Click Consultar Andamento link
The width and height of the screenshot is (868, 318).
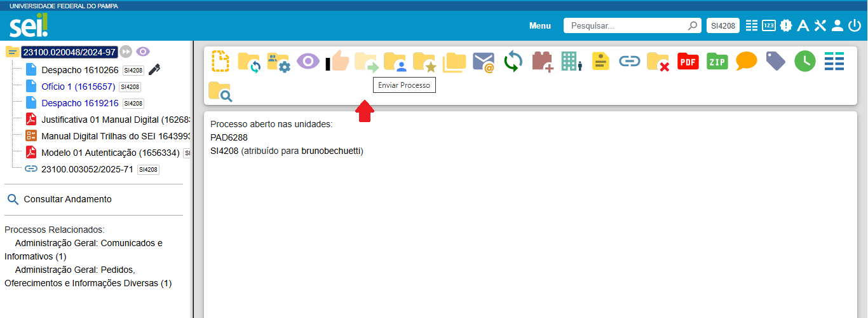tap(67, 199)
